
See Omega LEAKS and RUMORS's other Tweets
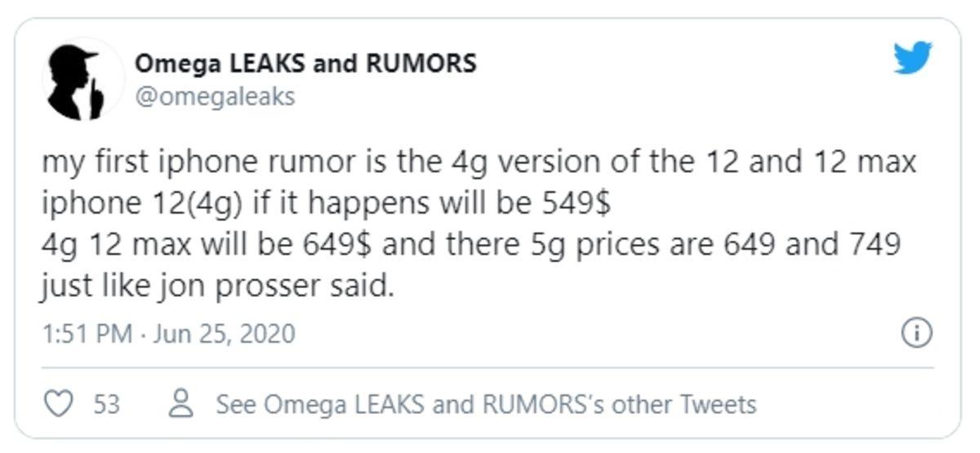click(486, 404)
